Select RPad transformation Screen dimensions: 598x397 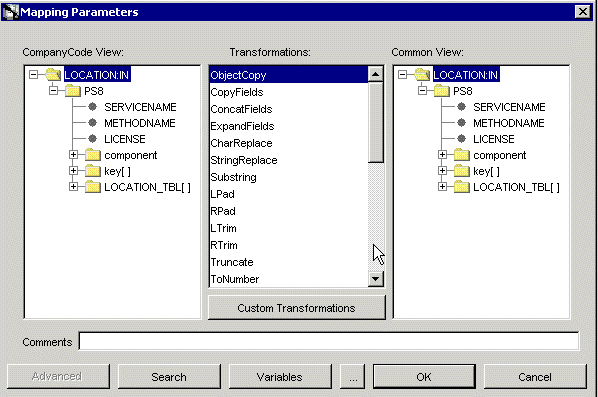point(289,211)
